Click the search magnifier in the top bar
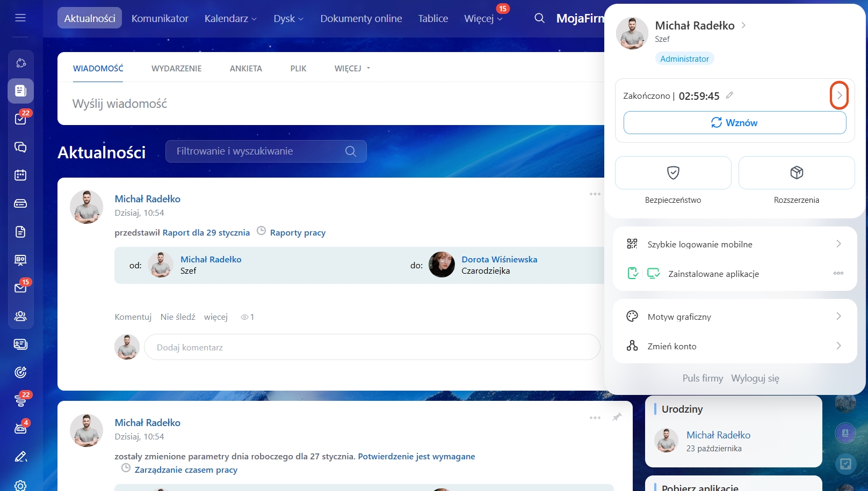 coord(539,18)
